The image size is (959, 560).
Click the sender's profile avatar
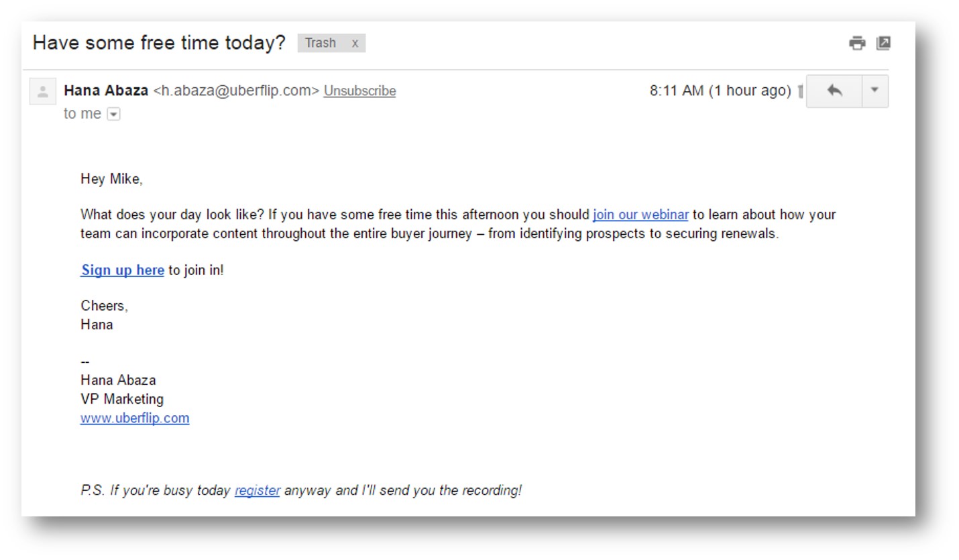click(x=42, y=91)
